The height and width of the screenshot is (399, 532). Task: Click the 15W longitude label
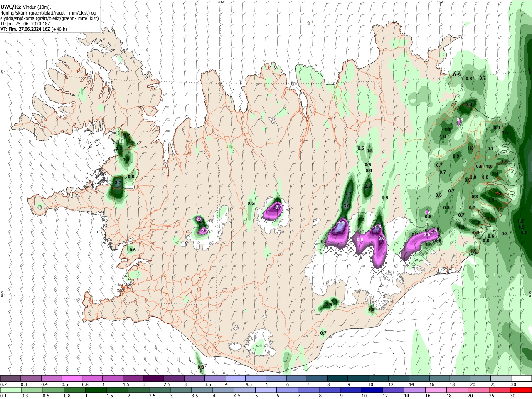click(x=440, y=2)
